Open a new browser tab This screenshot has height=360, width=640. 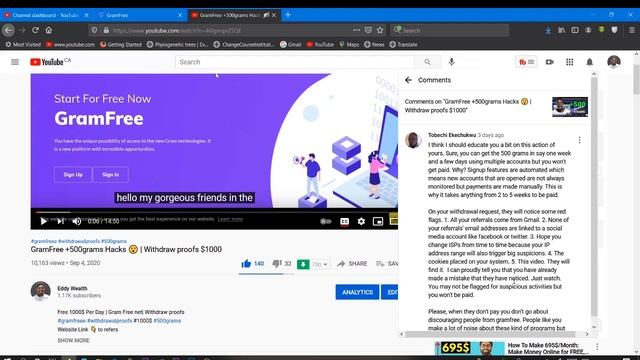coord(288,15)
